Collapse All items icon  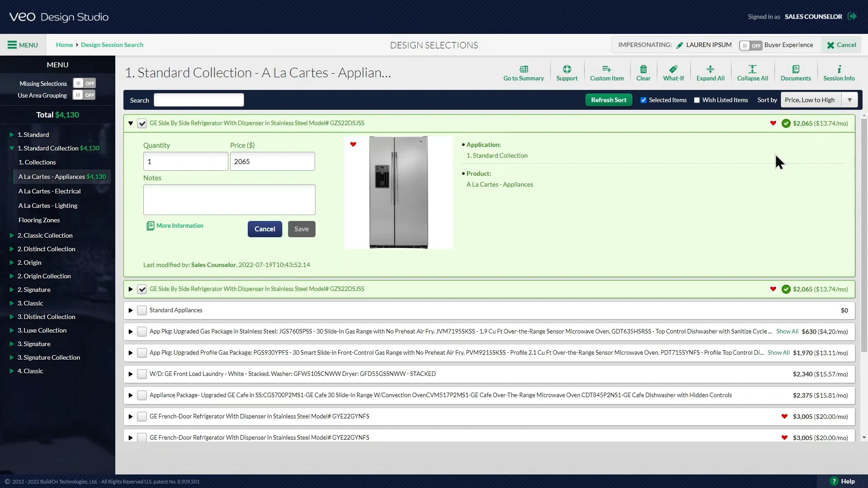752,69
